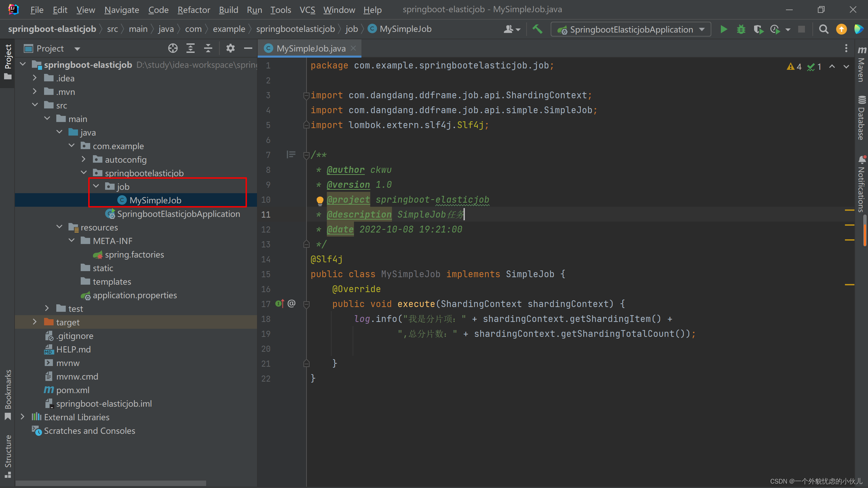Run with Profiler using the clock icon
This screenshot has width=868, height=488.
(x=775, y=29)
